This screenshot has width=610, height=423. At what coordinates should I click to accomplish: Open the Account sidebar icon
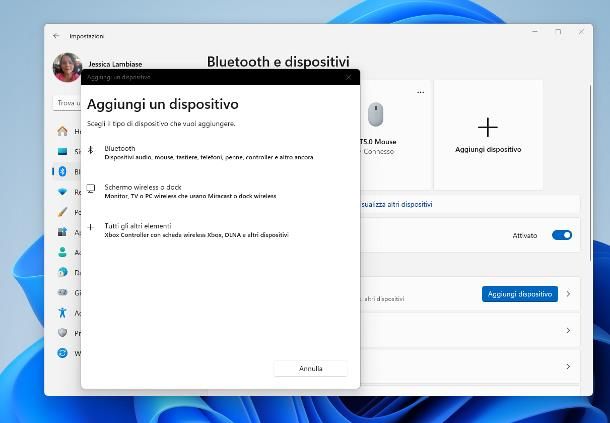62,252
